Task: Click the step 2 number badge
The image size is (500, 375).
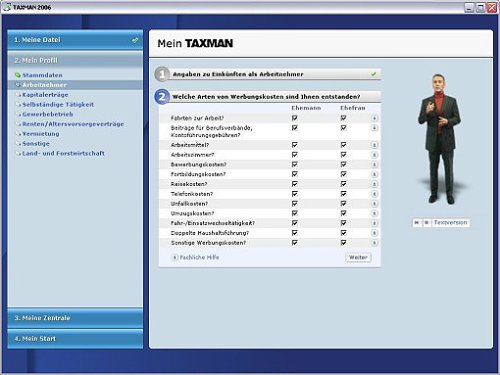Action: [x=162, y=97]
